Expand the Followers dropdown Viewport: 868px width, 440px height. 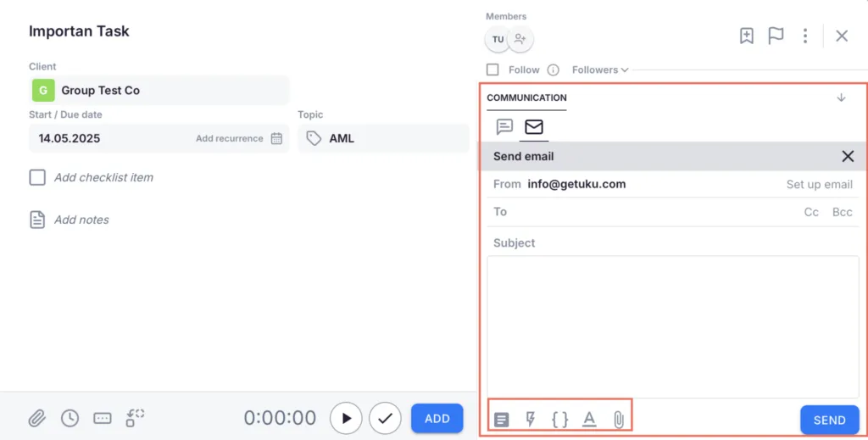tap(600, 70)
